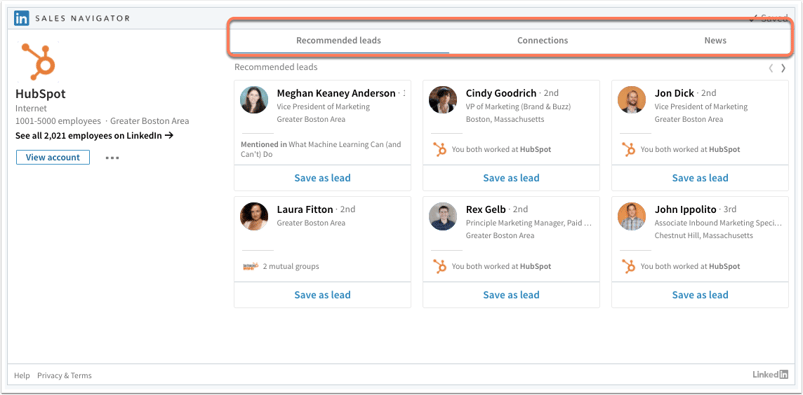Open Meghan Keaney Anderson's name link
The width and height of the screenshot is (803, 395).
point(336,93)
